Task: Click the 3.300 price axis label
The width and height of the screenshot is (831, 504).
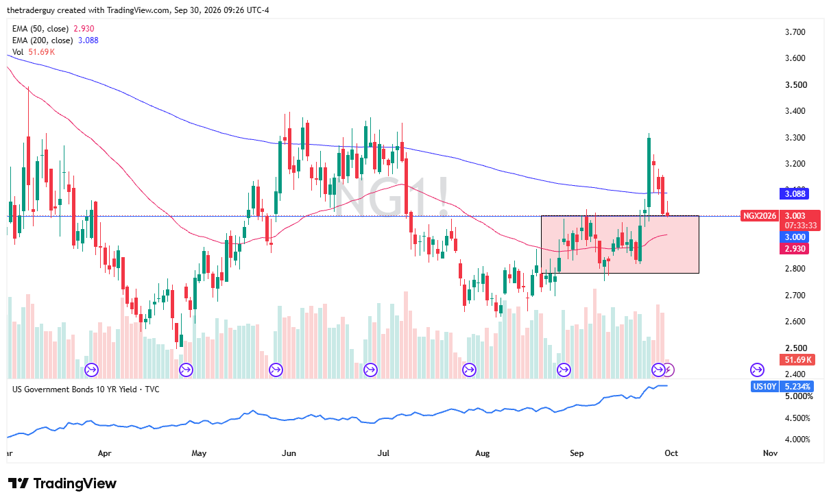Action: (794, 138)
